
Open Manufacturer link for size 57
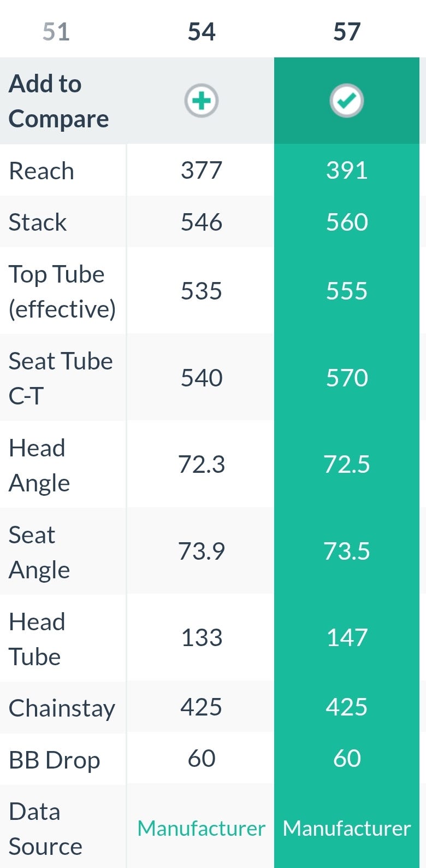coord(346,829)
